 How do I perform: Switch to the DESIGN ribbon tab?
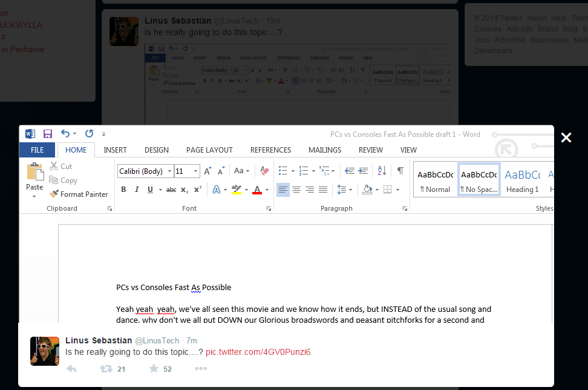pos(156,150)
